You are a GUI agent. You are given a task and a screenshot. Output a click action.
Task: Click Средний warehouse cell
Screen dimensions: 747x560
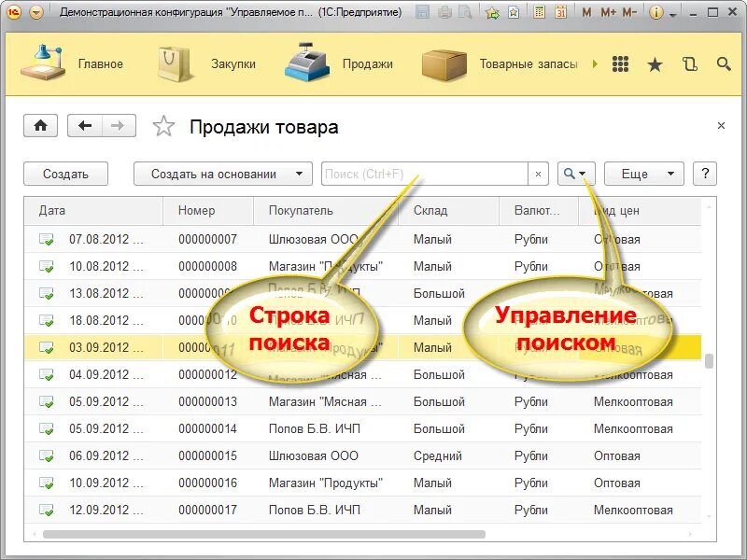438,456
